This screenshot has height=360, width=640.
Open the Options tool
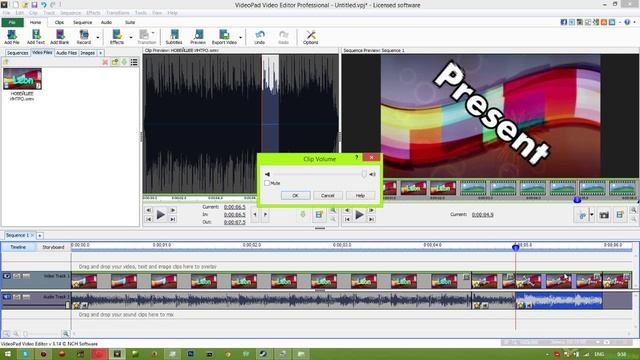point(311,37)
